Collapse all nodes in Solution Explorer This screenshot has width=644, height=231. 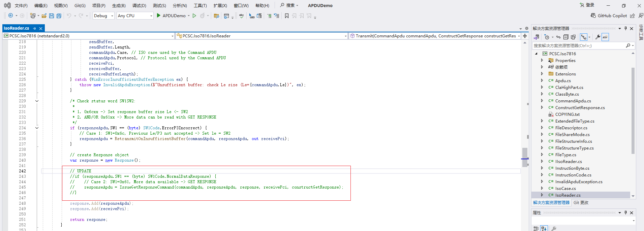coord(566,37)
